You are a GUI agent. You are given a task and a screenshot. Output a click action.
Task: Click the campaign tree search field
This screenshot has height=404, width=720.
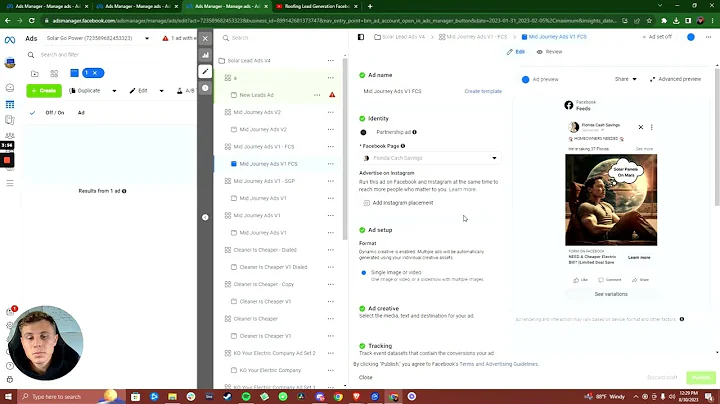point(280,38)
